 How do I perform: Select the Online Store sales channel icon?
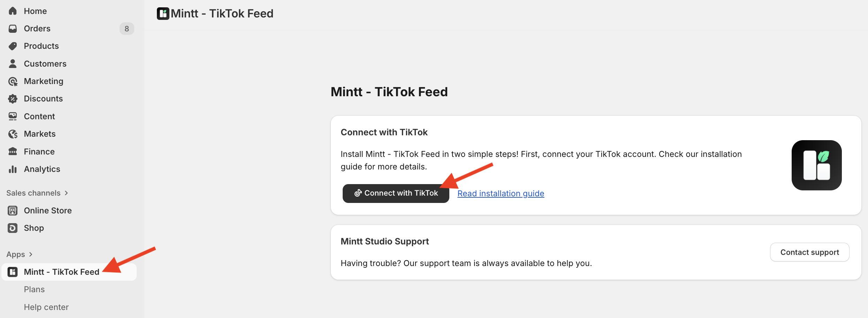tap(13, 210)
